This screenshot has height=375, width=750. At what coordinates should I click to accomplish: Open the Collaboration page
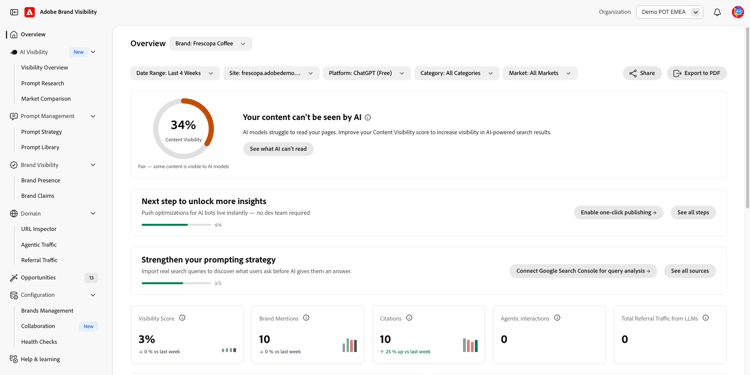click(x=38, y=326)
